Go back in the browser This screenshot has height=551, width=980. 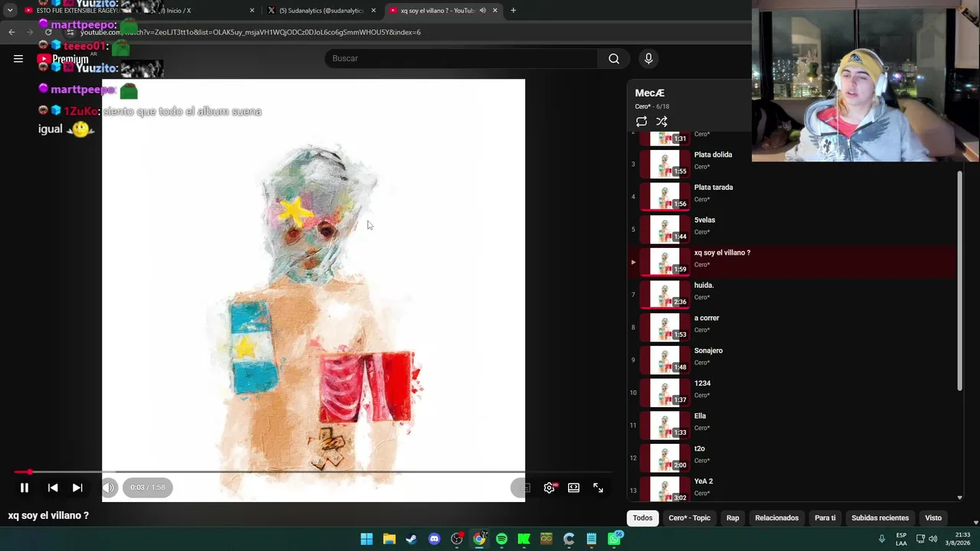[11, 32]
